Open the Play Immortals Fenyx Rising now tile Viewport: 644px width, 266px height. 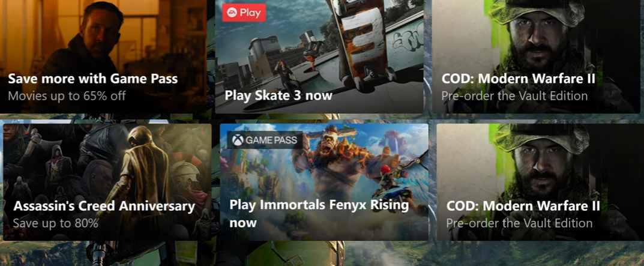[x=324, y=182]
